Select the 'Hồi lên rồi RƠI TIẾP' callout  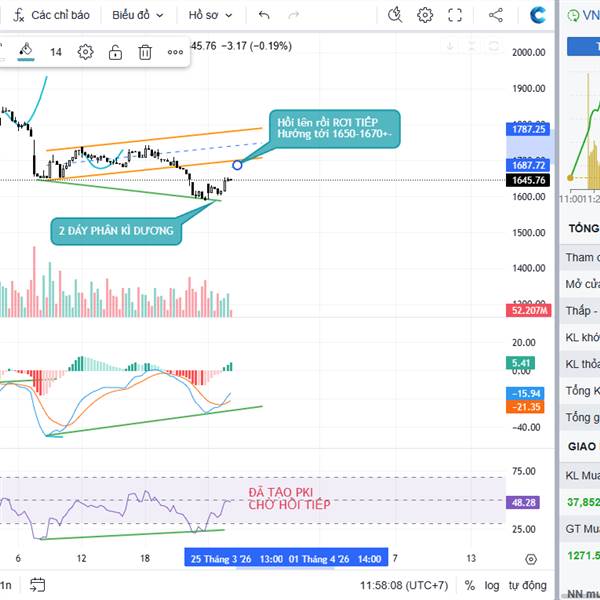click(x=334, y=129)
